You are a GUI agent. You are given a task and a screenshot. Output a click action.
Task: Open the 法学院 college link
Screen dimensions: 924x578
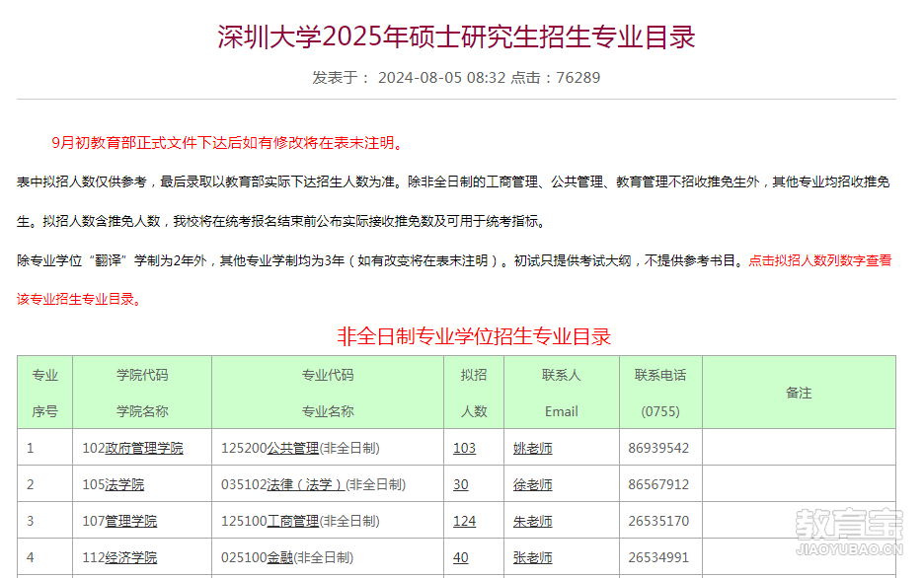(x=124, y=484)
